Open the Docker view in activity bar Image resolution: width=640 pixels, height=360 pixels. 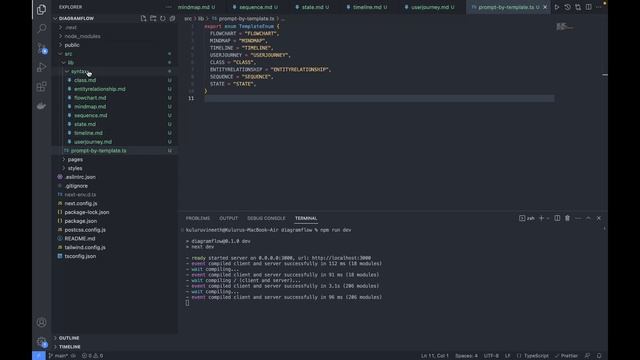click(41, 106)
